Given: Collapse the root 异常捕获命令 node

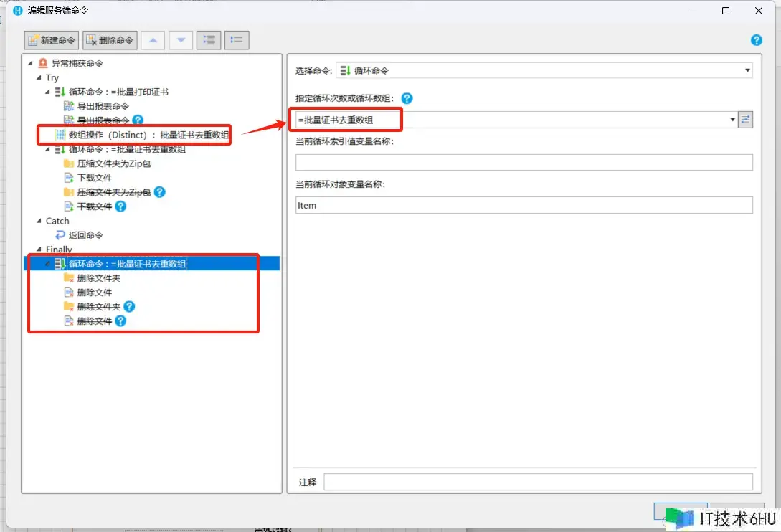Looking at the screenshot, I should tap(31, 63).
